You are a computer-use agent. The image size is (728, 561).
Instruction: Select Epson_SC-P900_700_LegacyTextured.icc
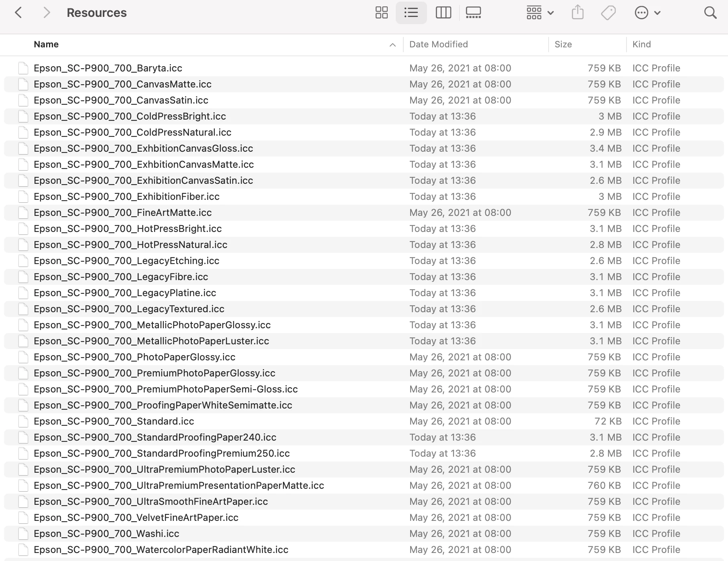point(364,309)
